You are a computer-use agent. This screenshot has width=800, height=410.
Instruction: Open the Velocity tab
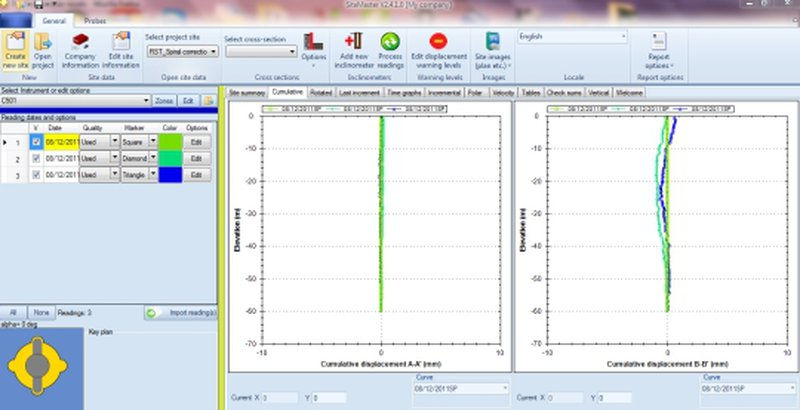pos(503,93)
